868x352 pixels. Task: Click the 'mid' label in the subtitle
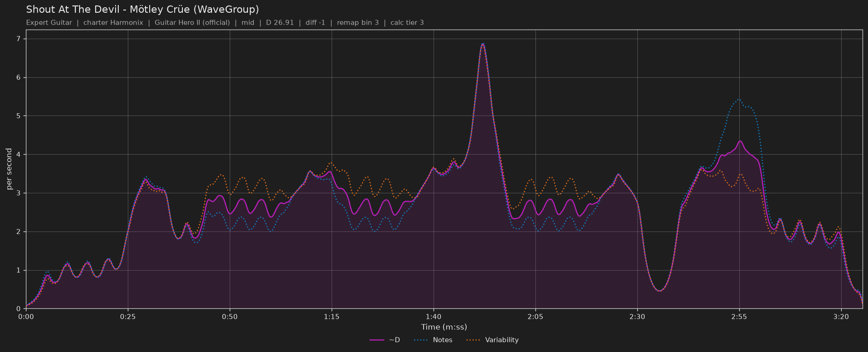pyautogui.click(x=248, y=23)
